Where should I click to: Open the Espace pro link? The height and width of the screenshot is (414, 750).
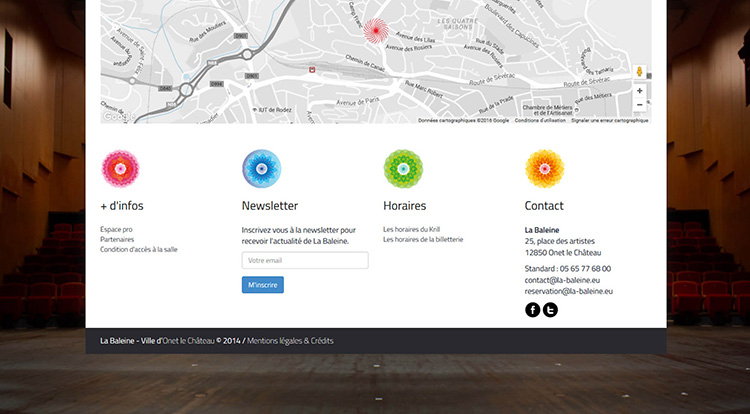coord(116,229)
